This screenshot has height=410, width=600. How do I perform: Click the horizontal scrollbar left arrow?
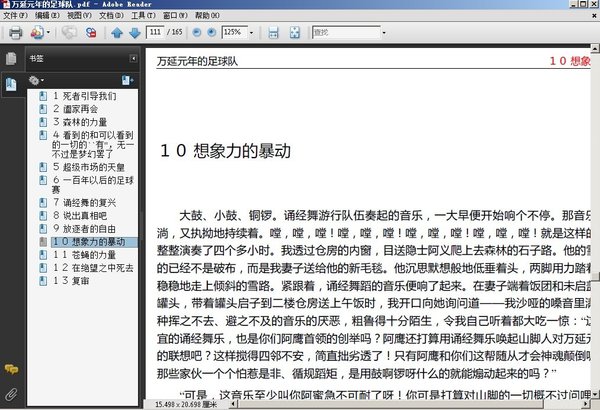pos(233,403)
